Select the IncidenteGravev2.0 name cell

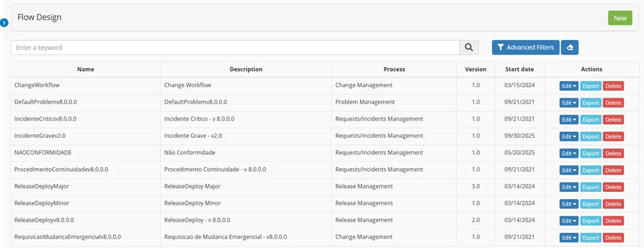85,136
